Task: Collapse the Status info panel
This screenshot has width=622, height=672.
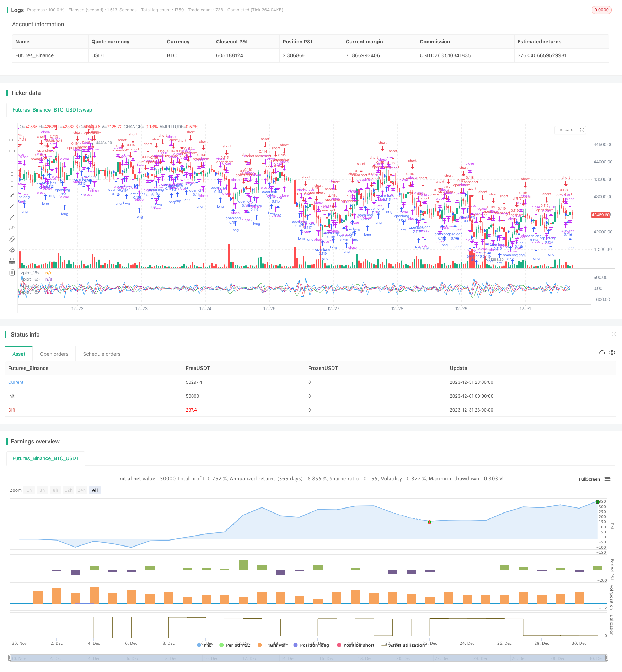Action: (613, 334)
